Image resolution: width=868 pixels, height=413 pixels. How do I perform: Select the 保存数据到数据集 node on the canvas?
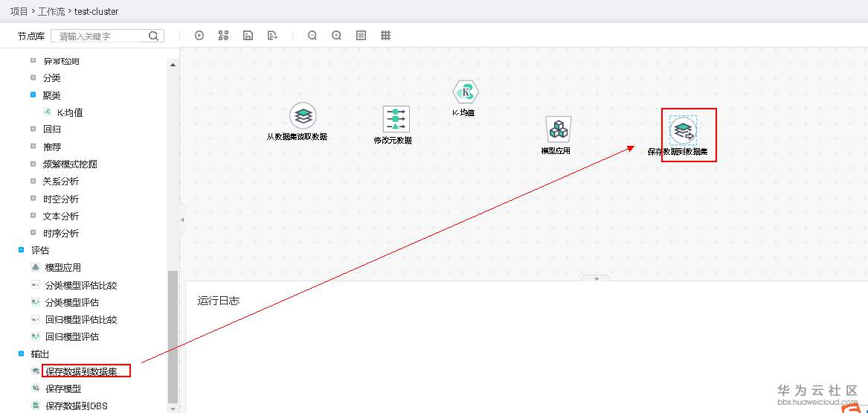[683, 131]
